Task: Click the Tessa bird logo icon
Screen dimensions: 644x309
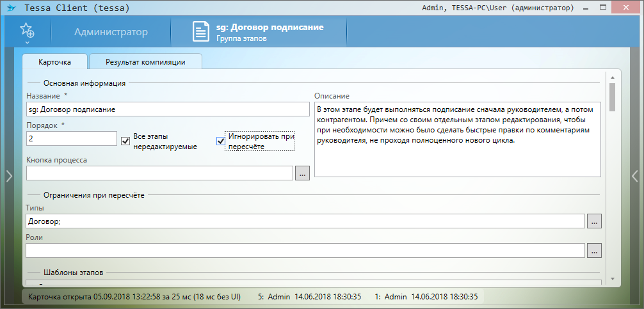Action: [12, 8]
